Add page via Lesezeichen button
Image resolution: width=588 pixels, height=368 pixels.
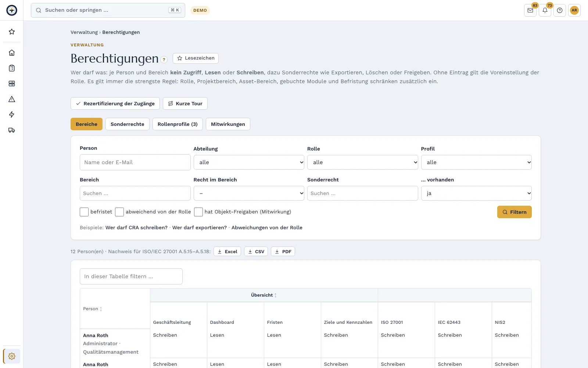[196, 58]
